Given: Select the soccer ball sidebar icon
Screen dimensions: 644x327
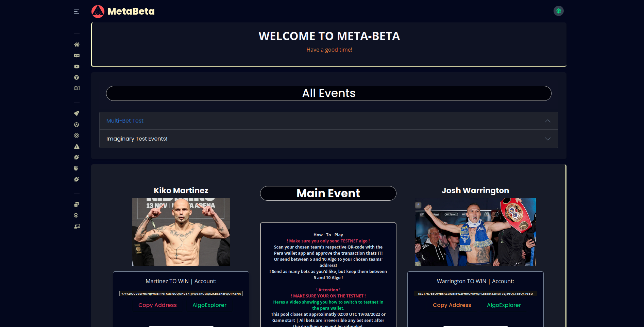Looking at the screenshot, I should [x=77, y=125].
